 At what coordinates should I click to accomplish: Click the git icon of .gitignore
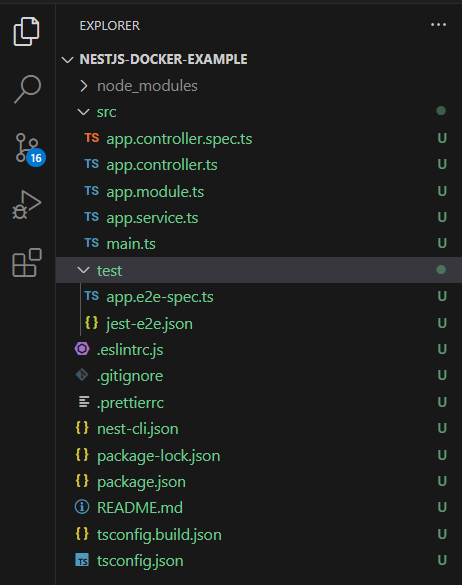coord(82,375)
